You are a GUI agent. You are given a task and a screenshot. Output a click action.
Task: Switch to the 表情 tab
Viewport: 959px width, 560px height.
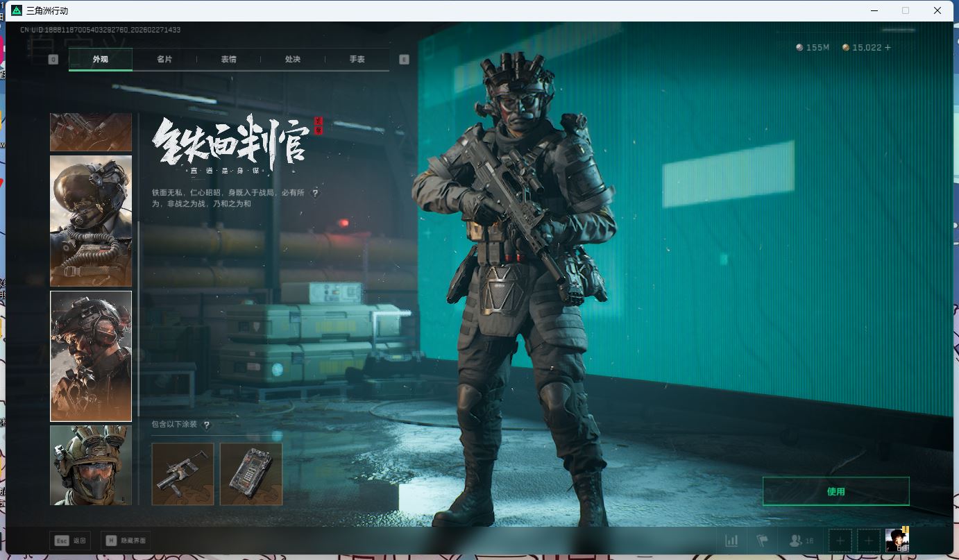[x=228, y=60]
